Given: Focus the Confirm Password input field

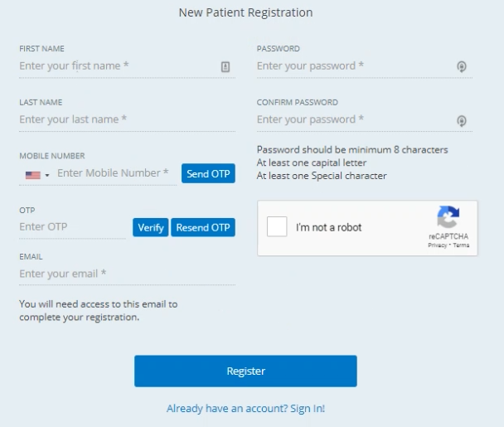Looking at the screenshot, I should pyautogui.click(x=365, y=119).
